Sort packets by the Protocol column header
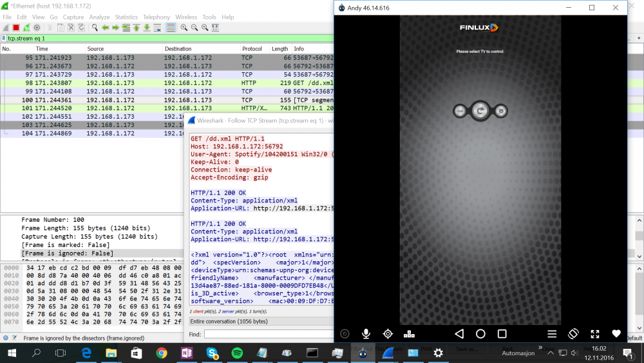Image resolution: width=644 pixels, height=363 pixels. click(x=252, y=49)
